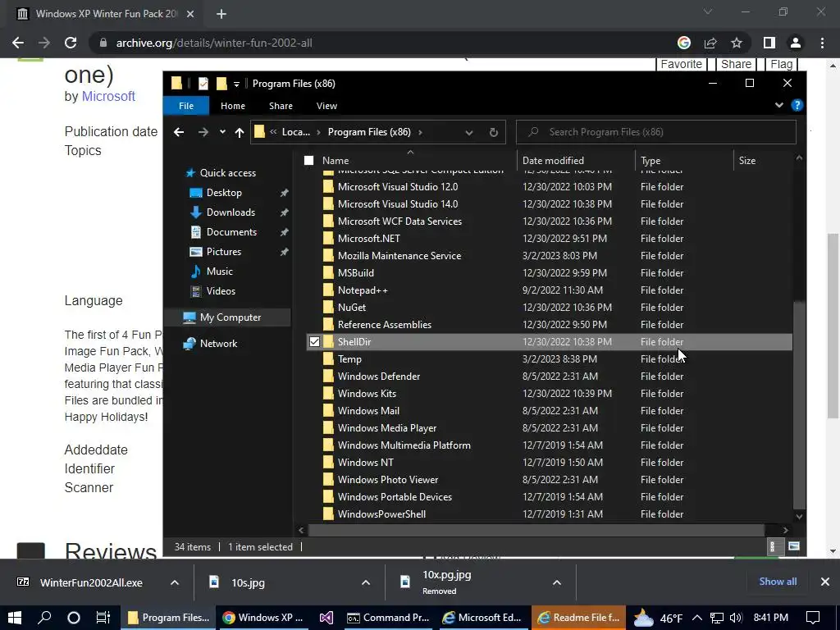The image size is (840, 630).
Task: Switch to Large icons view in status bar
Action: (793, 546)
